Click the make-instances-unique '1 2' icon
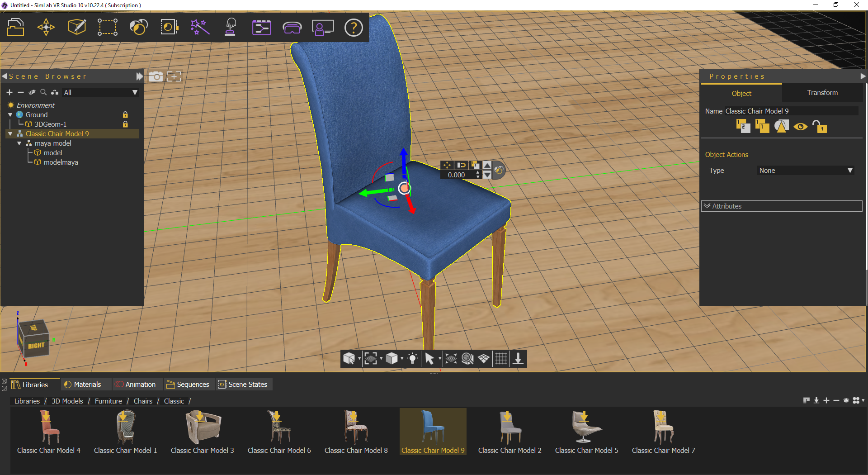The height and width of the screenshot is (475, 868). 743,126
